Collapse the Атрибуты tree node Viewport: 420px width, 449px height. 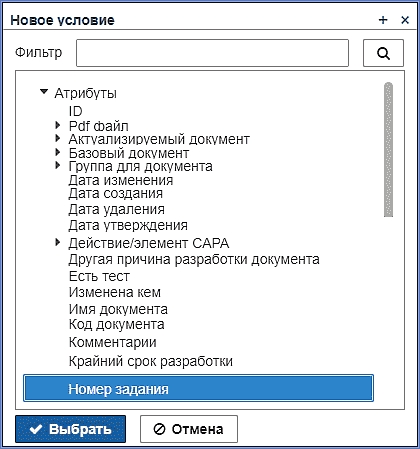(x=44, y=92)
